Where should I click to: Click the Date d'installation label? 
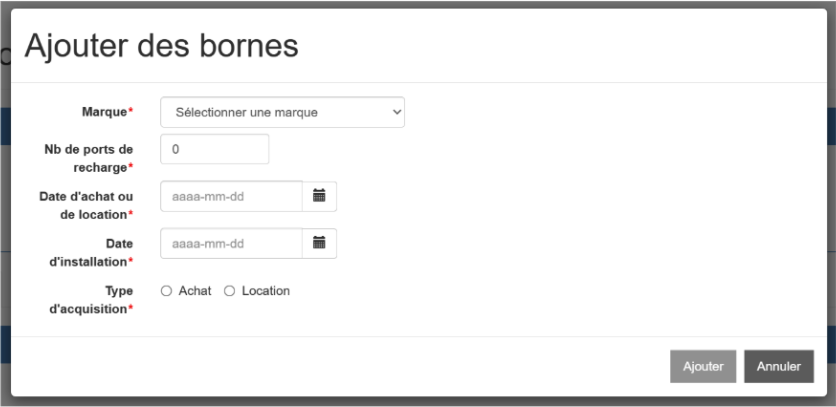click(91, 252)
